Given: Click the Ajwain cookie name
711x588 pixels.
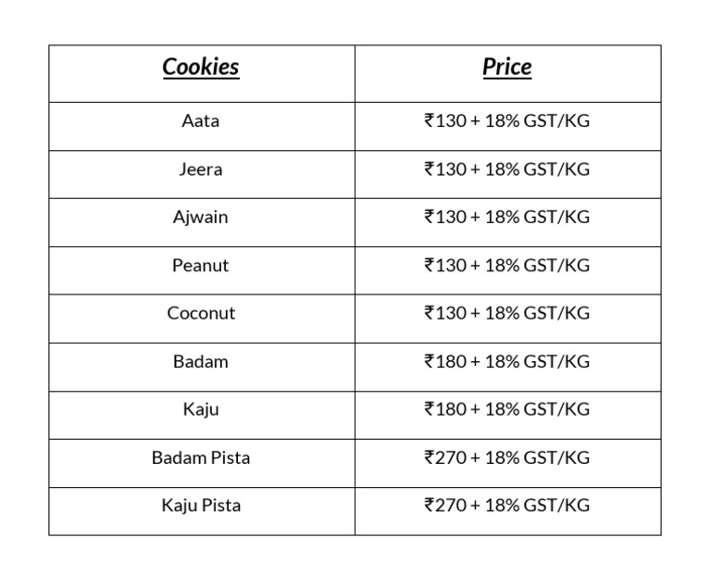Looking at the screenshot, I should pos(201,218).
